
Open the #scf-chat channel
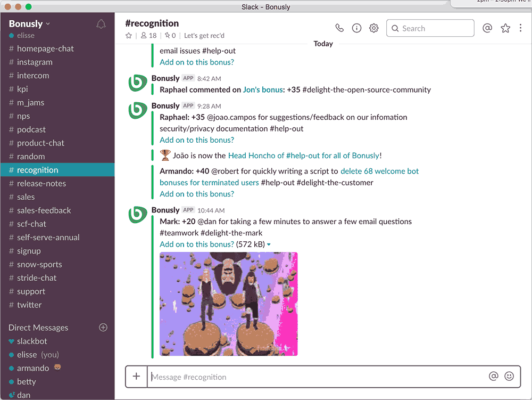57,224
